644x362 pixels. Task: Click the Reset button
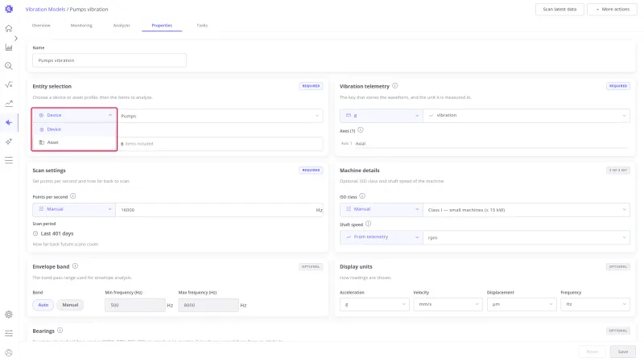[592, 352]
